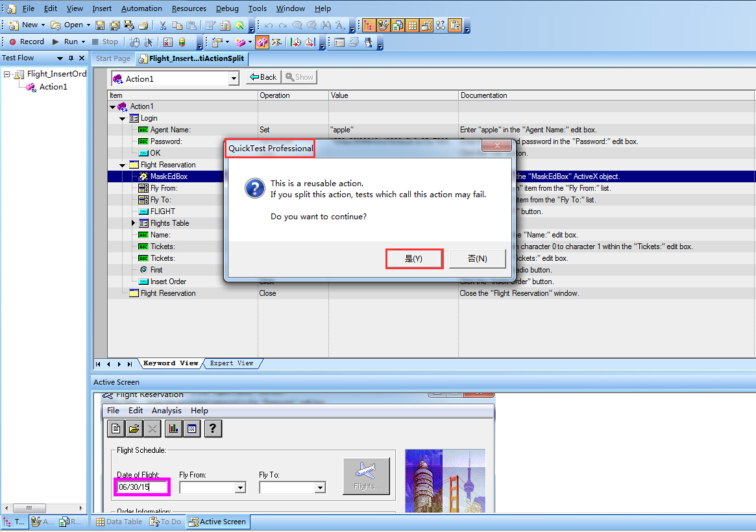The image size is (756, 532).
Task: Click the city skyline image in active screen
Action: pos(445,481)
